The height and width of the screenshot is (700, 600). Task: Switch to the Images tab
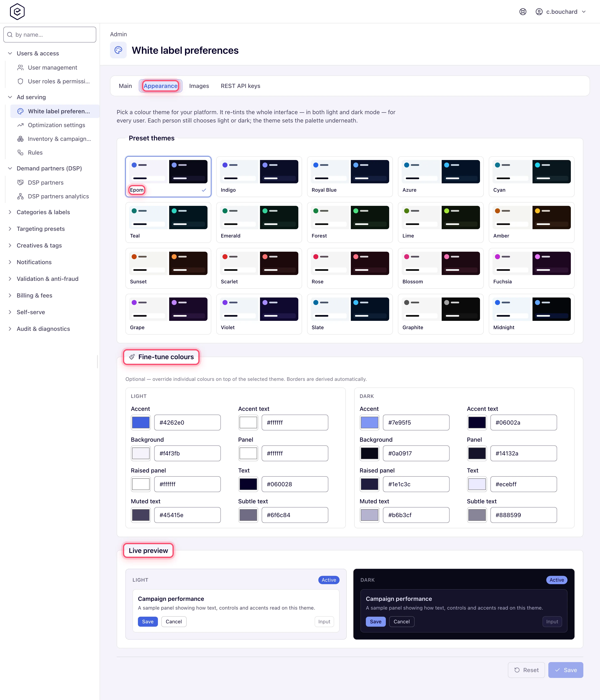click(x=199, y=86)
